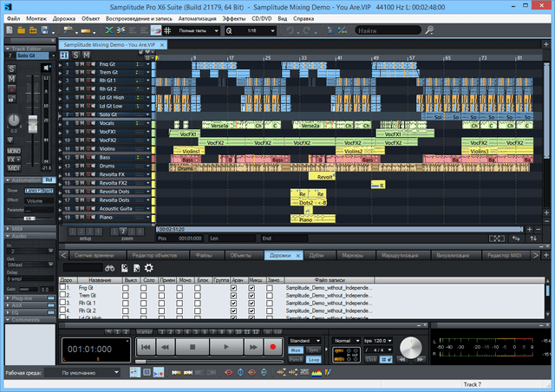Click the Rewind button in the transport
Screen dimensions: 555x392
[x=164, y=347]
